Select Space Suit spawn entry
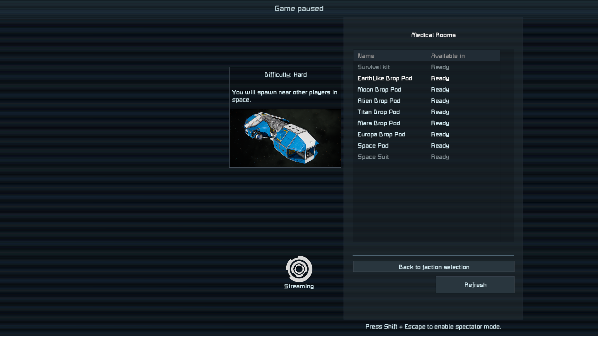598x364 pixels. pos(373,157)
